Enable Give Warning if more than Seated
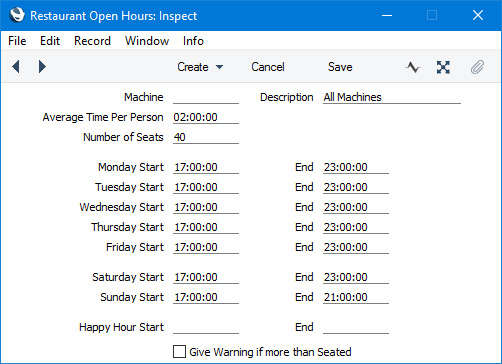 pyautogui.click(x=179, y=352)
